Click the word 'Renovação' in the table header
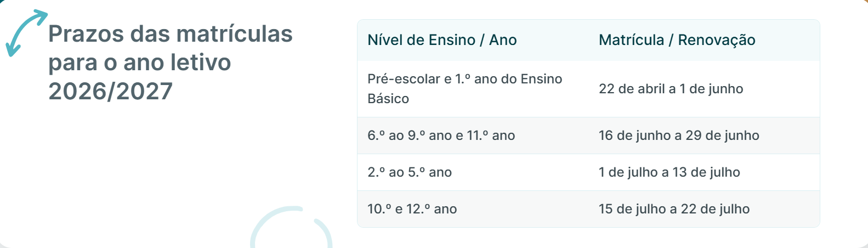Image resolution: width=868 pixels, height=248 pixels. click(x=717, y=40)
